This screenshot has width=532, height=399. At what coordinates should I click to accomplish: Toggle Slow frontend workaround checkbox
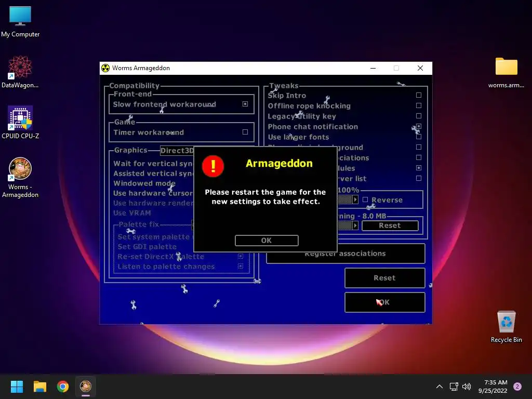245,104
